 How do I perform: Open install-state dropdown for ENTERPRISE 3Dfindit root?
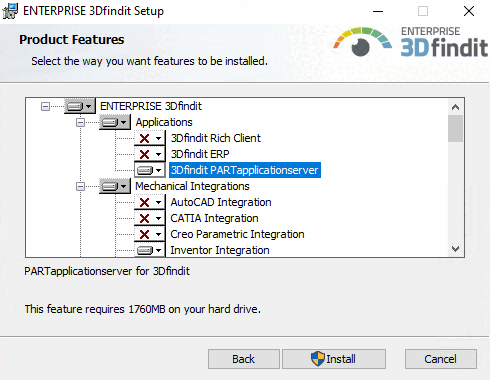click(x=80, y=106)
